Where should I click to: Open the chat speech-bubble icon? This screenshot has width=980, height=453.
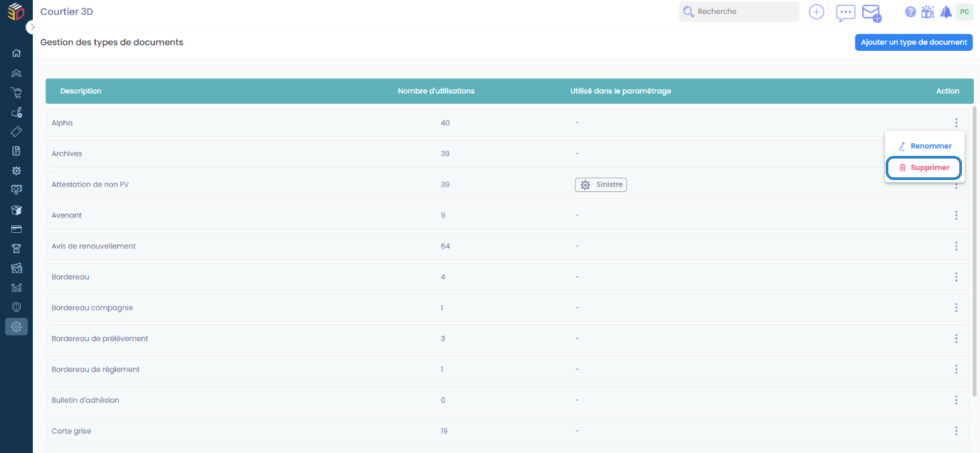point(846,12)
